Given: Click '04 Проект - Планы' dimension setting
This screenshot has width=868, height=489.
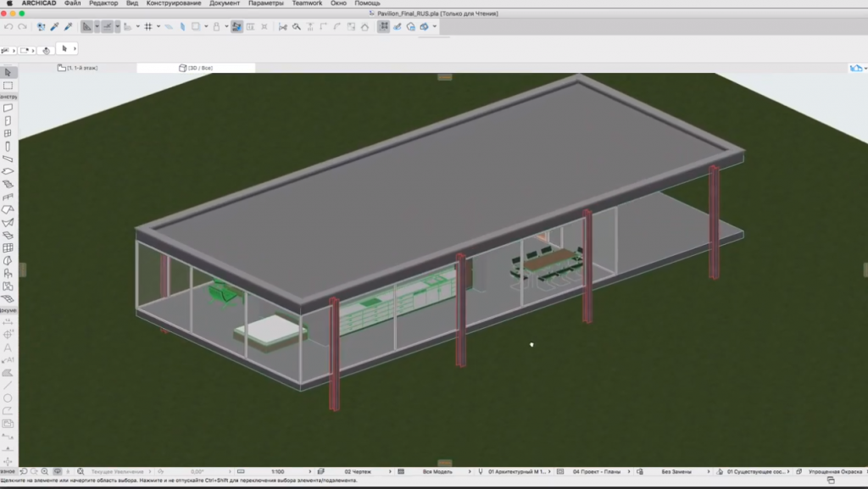Looking at the screenshot, I should (x=596, y=472).
